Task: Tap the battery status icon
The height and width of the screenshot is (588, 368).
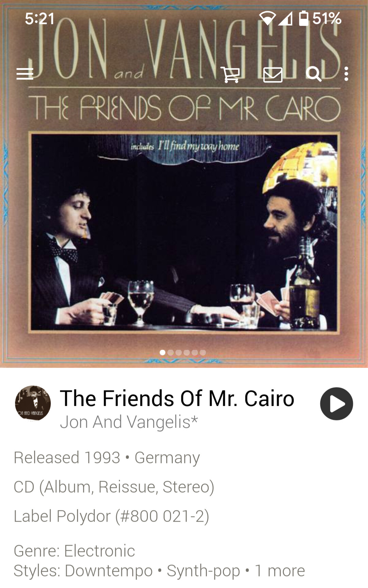Action: (304, 18)
